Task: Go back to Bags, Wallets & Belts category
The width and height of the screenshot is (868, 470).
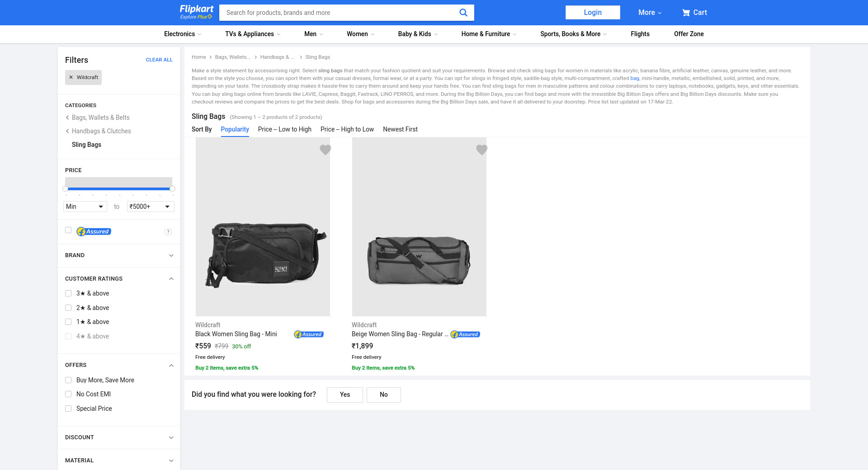Action: 100,117
